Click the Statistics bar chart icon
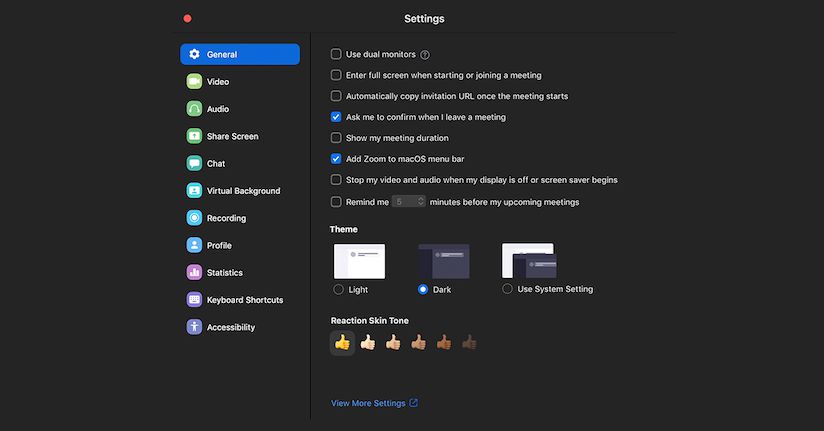824x431 pixels. [x=194, y=272]
